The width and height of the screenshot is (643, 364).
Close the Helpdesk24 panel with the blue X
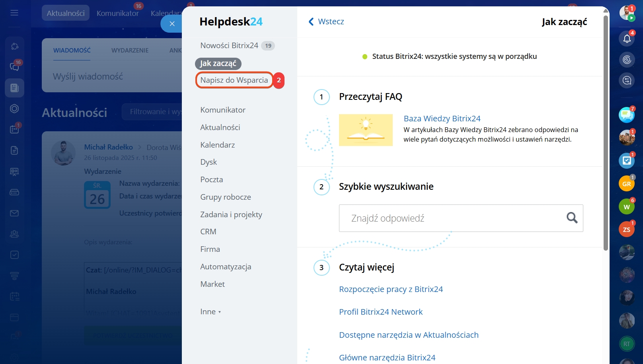tap(172, 24)
